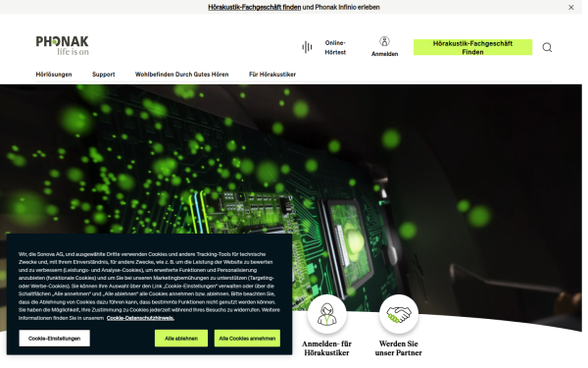588x368 pixels.
Task: Open the Cookie-Datenschutzhinweis link
Action: [x=140, y=318]
